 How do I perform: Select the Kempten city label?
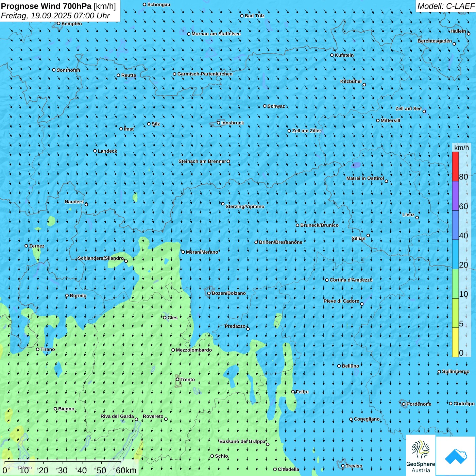72,23
